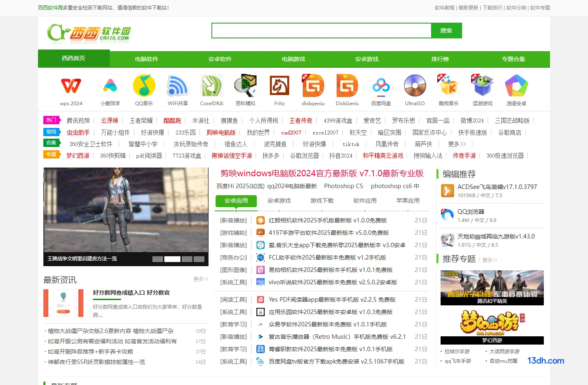Image resolution: width=588 pixels, height=385 pixels.
Task: Open the 360安全卫士软件 collection link
Action: tap(91, 144)
